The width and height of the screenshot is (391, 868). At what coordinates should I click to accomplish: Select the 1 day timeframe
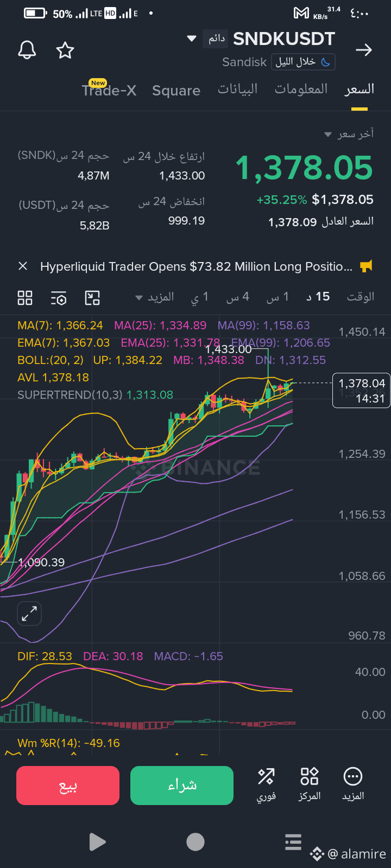(200, 297)
